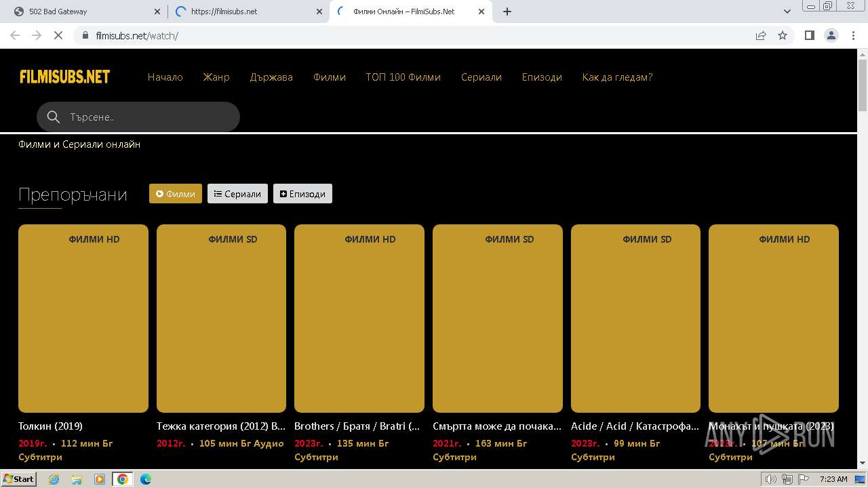Screen dimensions: 868x488
Task: Share this page icon in address bar
Action: coord(761,35)
